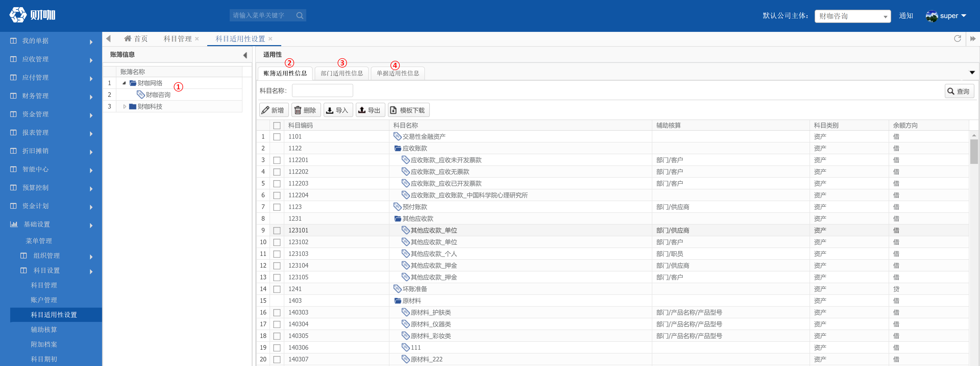
Task: Click the home icon on 首页 tab
Action: click(x=128, y=38)
